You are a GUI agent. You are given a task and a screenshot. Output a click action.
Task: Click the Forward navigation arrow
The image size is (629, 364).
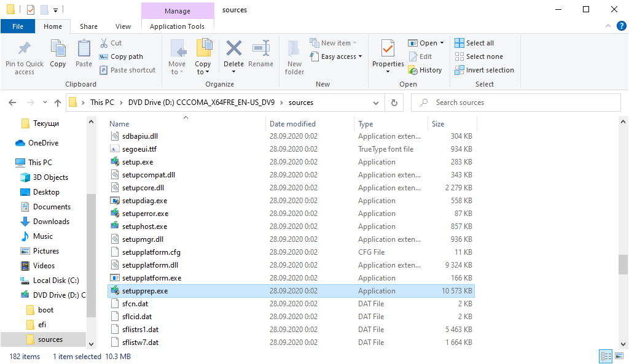click(31, 103)
